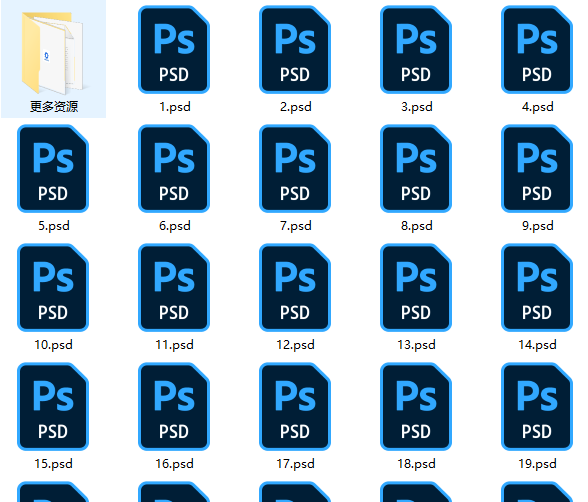Click the 2.psd file name text
The width and height of the screenshot is (588, 502).
click(x=296, y=107)
